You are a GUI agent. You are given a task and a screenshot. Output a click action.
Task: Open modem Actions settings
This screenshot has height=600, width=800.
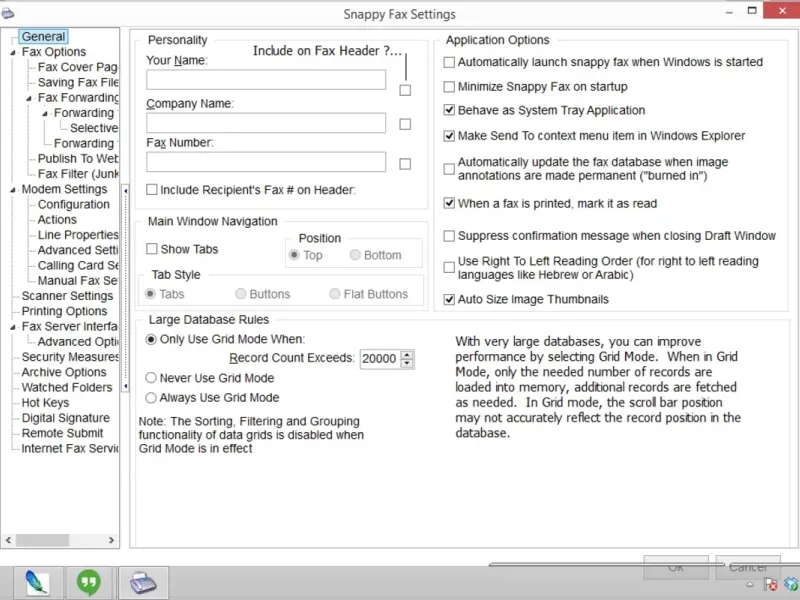click(x=57, y=220)
